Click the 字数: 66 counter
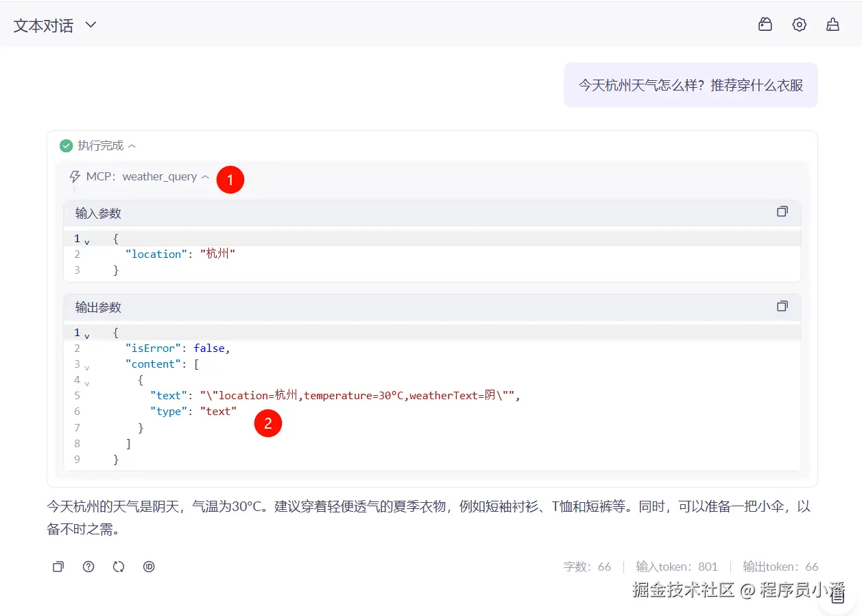The height and width of the screenshot is (616, 862). (x=587, y=567)
